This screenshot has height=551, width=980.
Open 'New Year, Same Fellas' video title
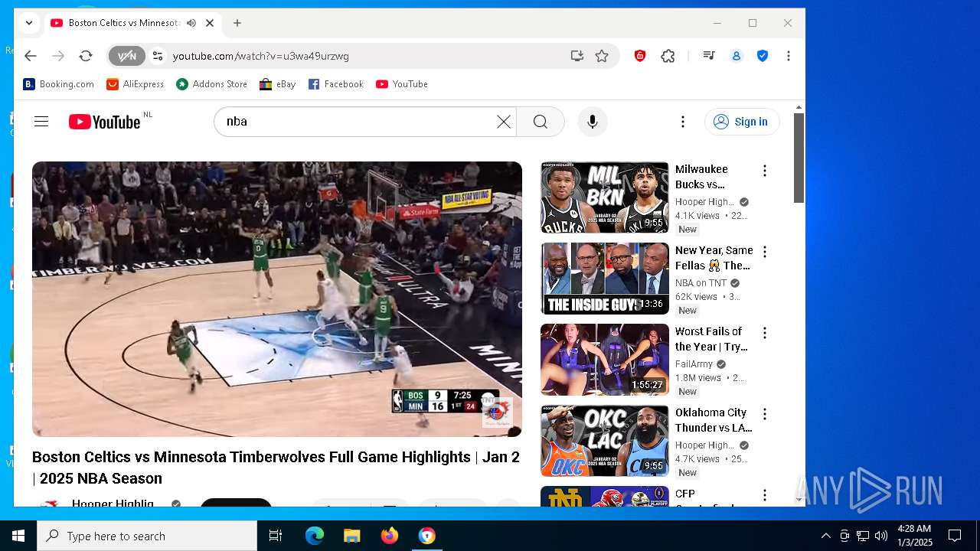pos(714,258)
